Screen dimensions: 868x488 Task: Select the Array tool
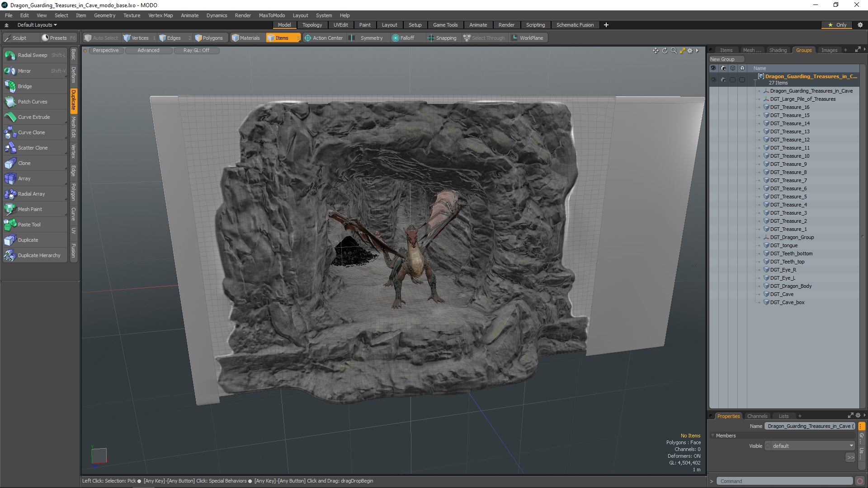coord(24,178)
